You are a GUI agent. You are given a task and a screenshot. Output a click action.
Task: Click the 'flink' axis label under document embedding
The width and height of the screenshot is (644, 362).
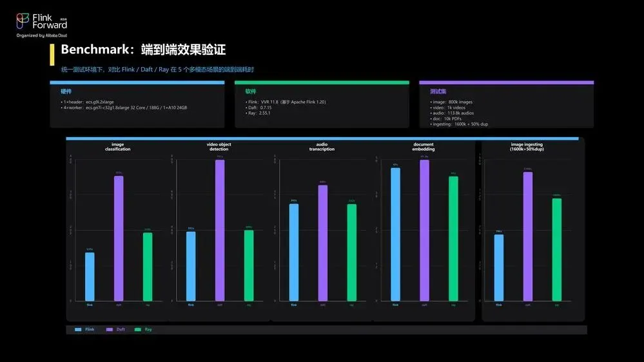click(396, 305)
